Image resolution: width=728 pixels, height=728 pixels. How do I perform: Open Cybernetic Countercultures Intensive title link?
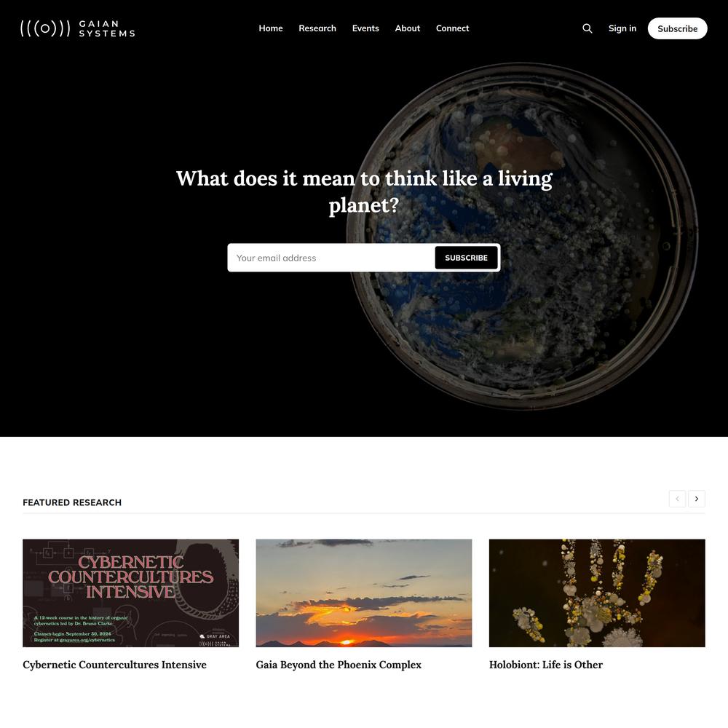pos(115,665)
